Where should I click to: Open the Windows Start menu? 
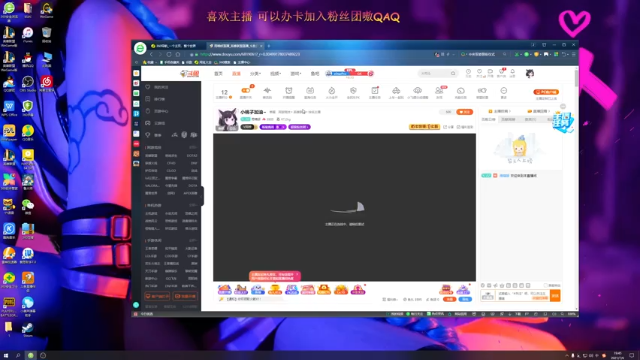6,356
